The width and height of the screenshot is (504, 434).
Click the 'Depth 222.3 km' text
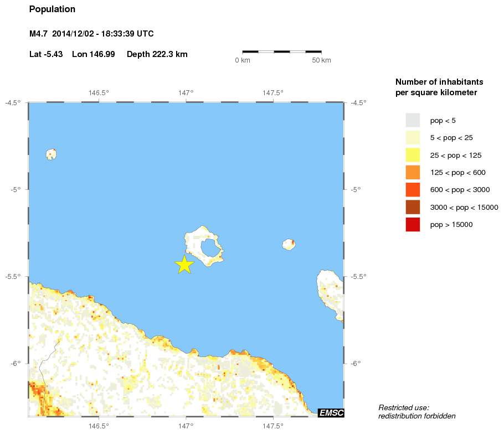tap(157, 54)
